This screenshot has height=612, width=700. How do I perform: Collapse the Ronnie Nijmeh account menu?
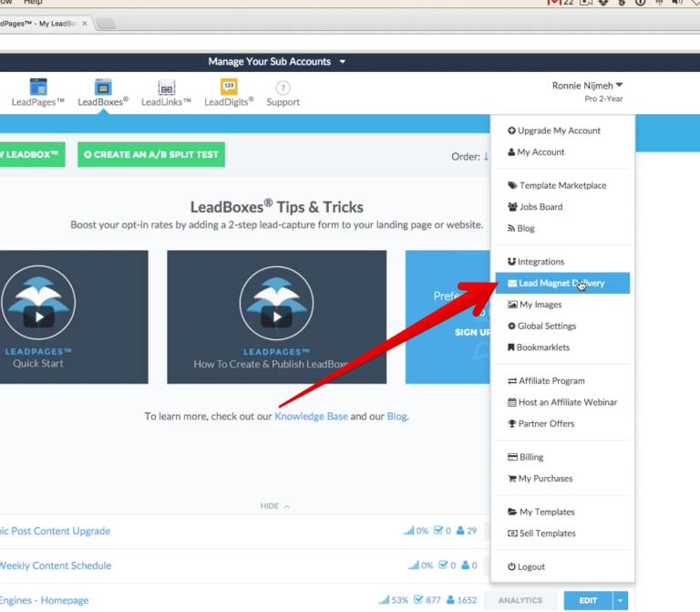coord(587,86)
